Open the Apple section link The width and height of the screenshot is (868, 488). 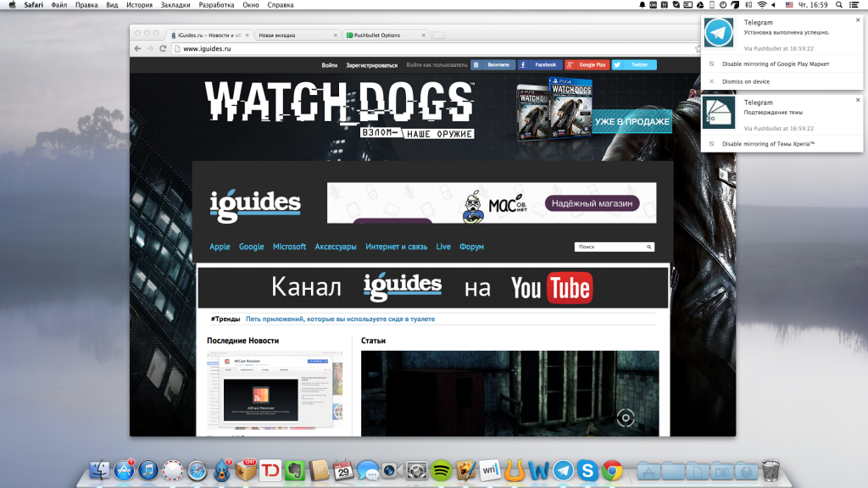[220, 247]
